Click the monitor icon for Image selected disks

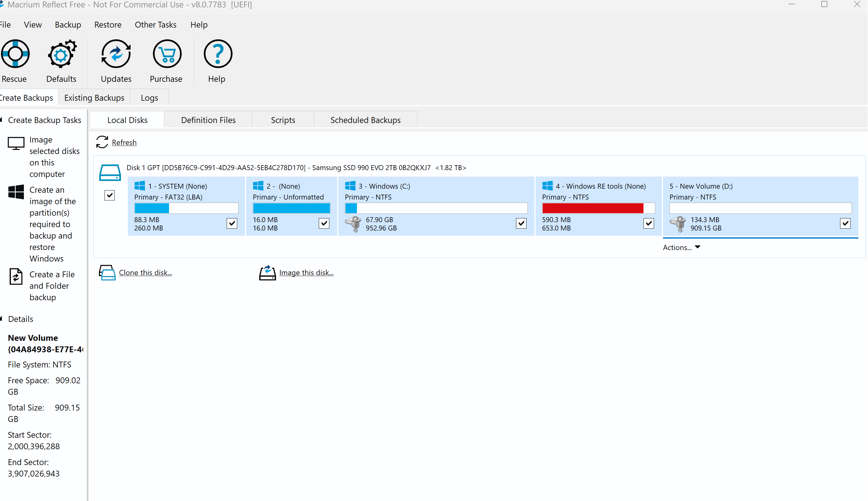click(16, 143)
